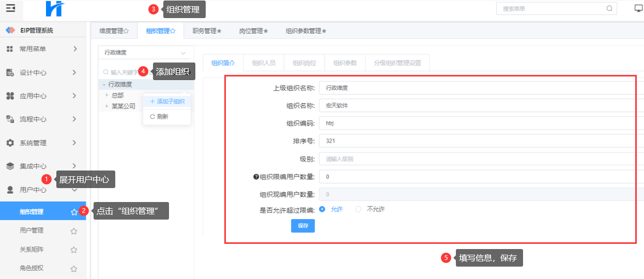644x279 pixels.
Task: Click the 排序号 input field
Action: coord(481,141)
